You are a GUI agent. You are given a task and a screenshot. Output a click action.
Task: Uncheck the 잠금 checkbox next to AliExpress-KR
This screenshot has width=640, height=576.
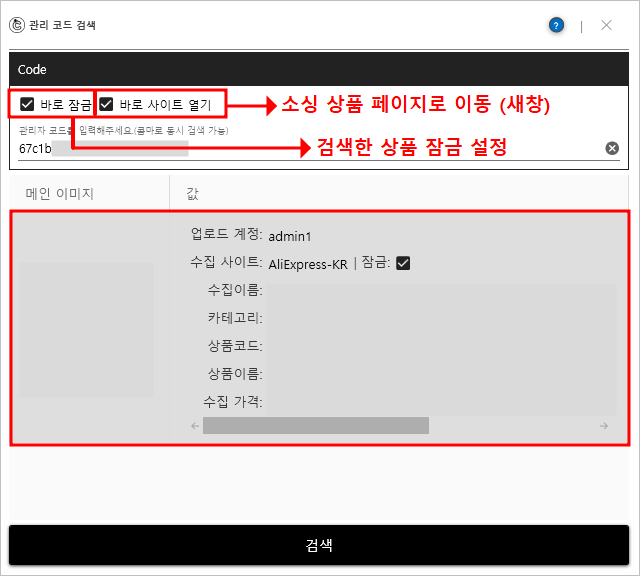[403, 263]
